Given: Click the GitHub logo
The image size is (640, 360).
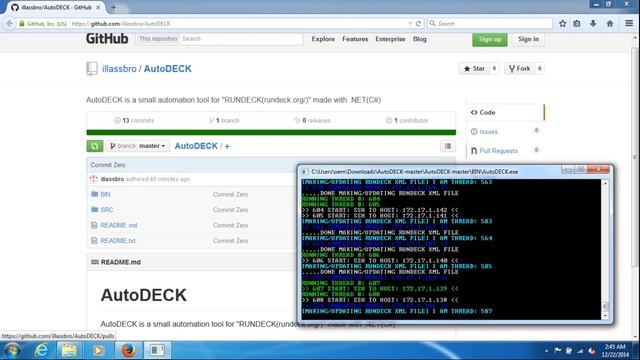Looking at the screenshot, I should pyautogui.click(x=107, y=39).
